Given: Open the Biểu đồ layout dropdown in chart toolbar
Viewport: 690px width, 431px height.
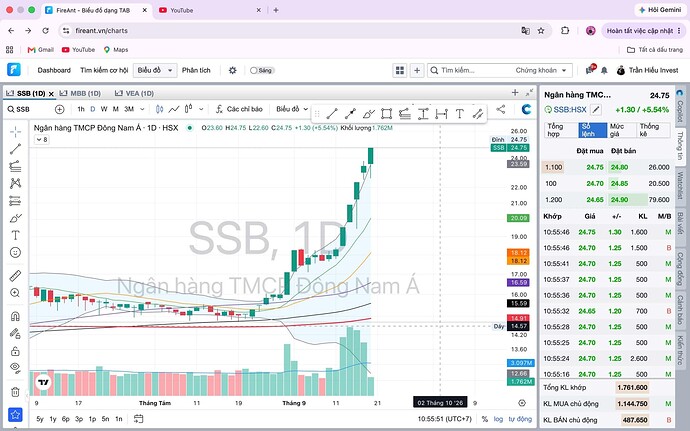Looking at the screenshot, I should coord(292,109).
